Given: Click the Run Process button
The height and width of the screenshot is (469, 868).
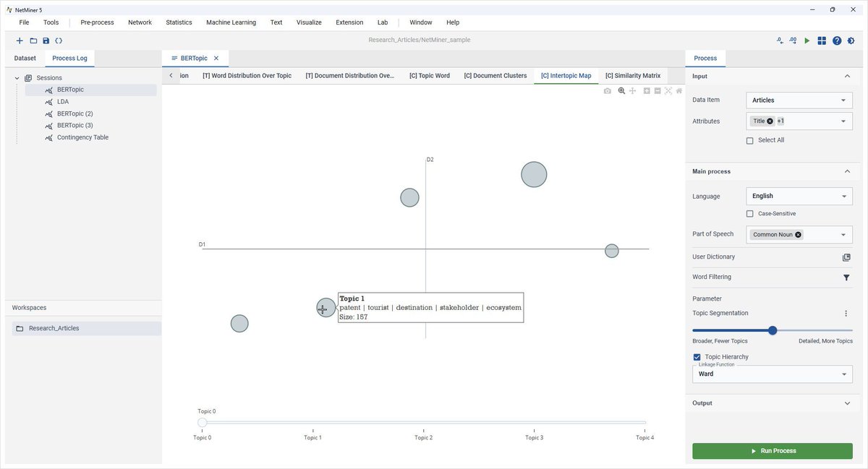Looking at the screenshot, I should (771, 450).
